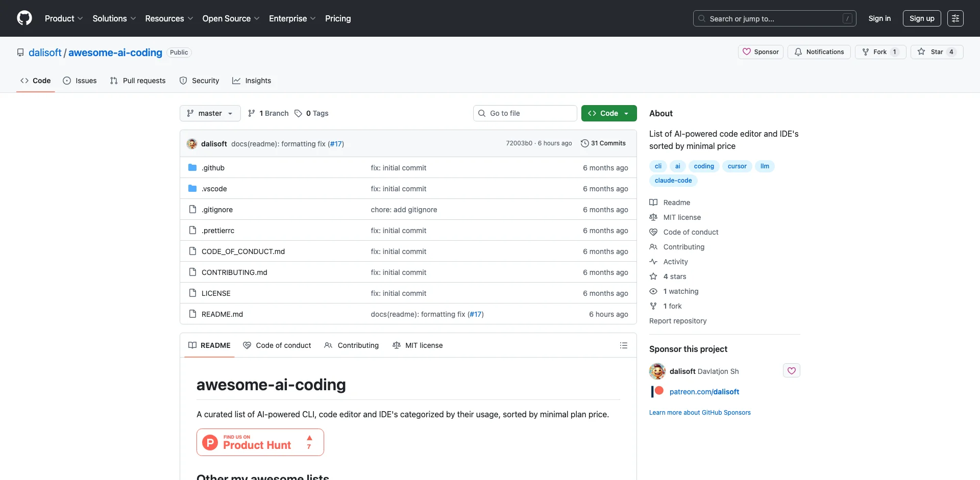Expand the Product menu

(64, 18)
